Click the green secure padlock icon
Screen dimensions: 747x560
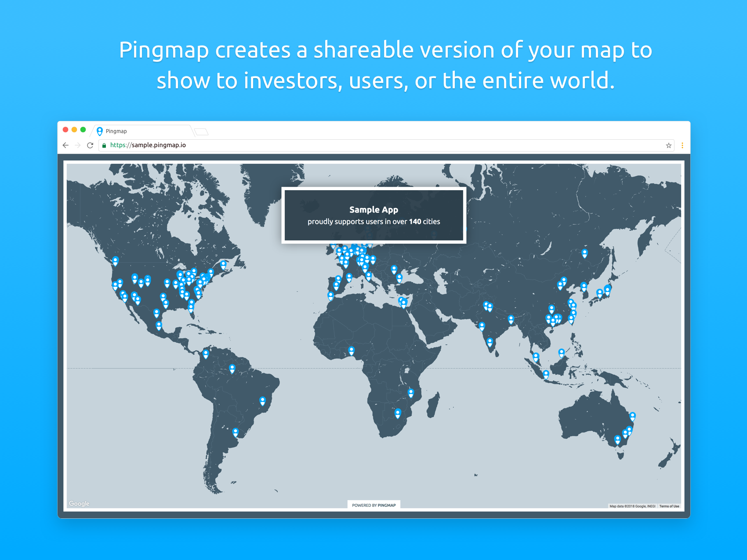(x=104, y=145)
